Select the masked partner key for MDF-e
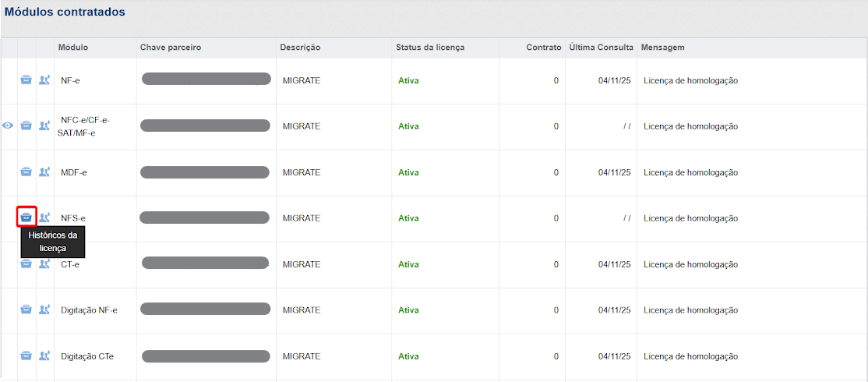 click(206, 172)
